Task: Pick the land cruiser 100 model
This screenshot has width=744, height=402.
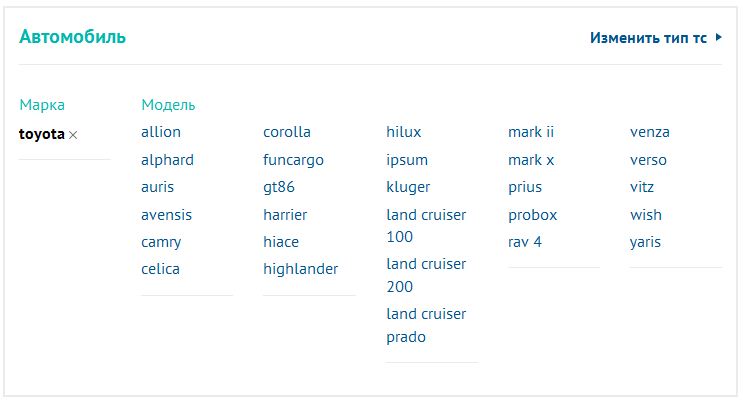Action: click(426, 226)
